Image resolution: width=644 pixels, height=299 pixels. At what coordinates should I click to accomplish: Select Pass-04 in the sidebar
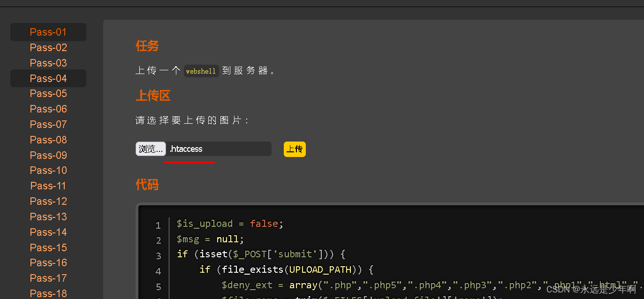[48, 78]
